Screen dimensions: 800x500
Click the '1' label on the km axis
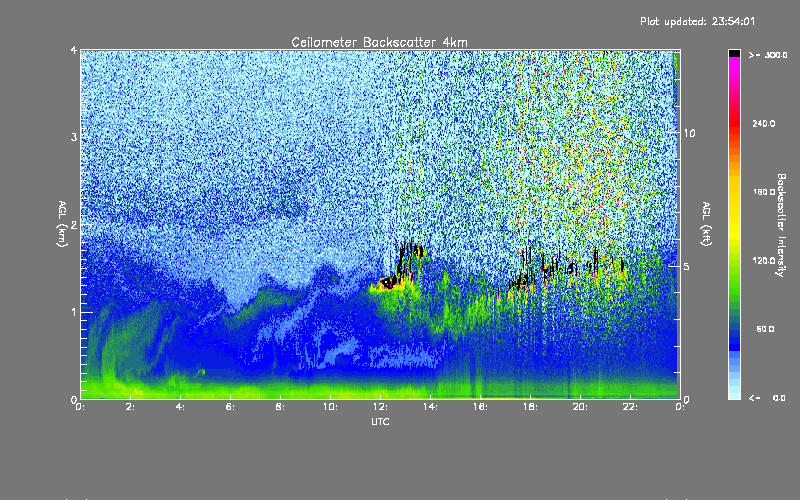[74, 312]
